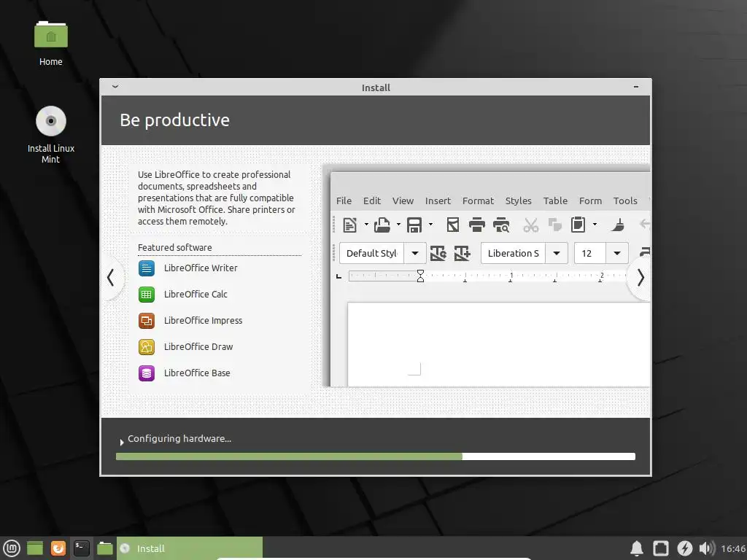Click File menu in slideshow image

344,201
